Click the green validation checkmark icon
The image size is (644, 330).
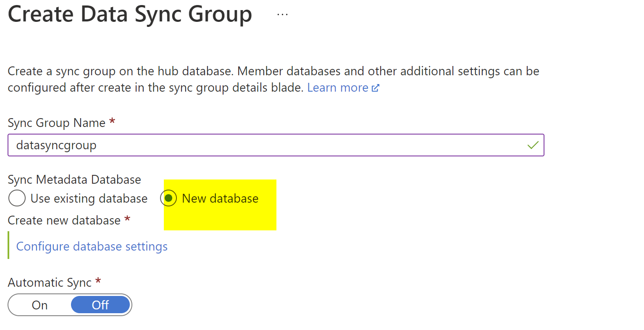(x=533, y=145)
